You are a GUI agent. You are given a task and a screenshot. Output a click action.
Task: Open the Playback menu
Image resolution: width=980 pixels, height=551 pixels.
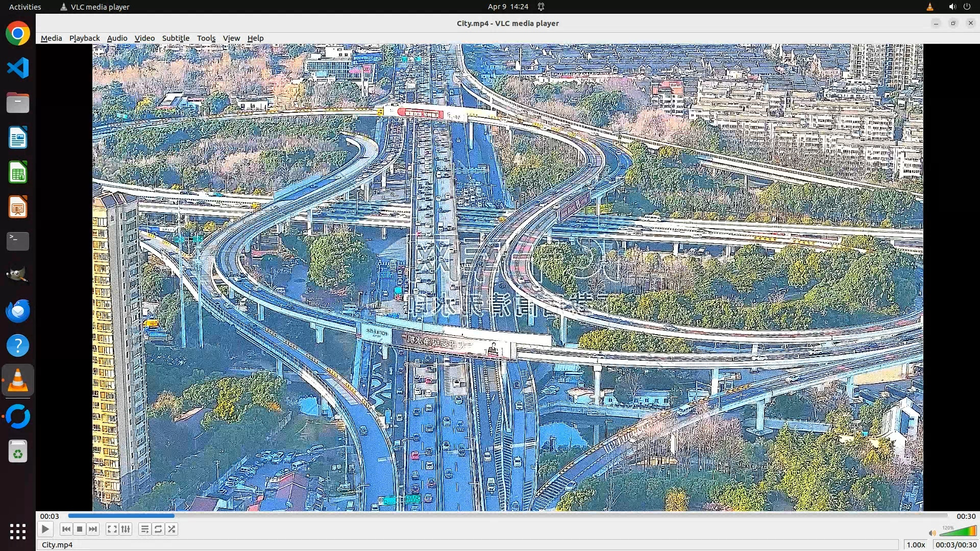84,38
